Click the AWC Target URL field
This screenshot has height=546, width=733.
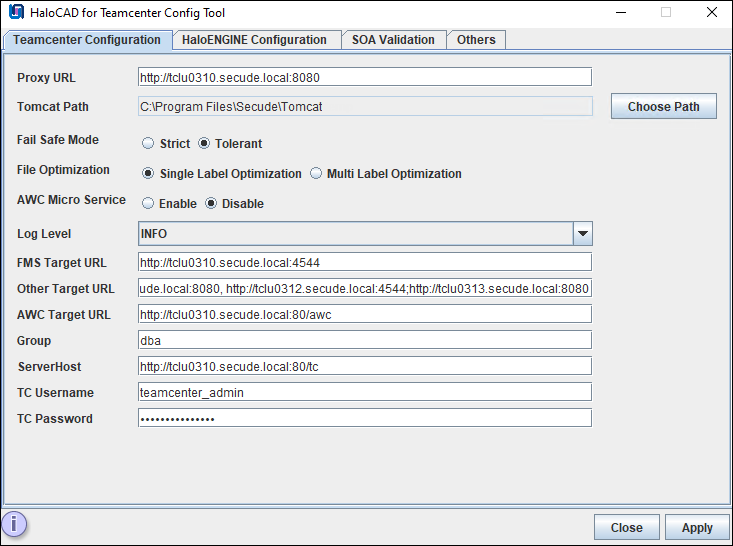point(365,315)
